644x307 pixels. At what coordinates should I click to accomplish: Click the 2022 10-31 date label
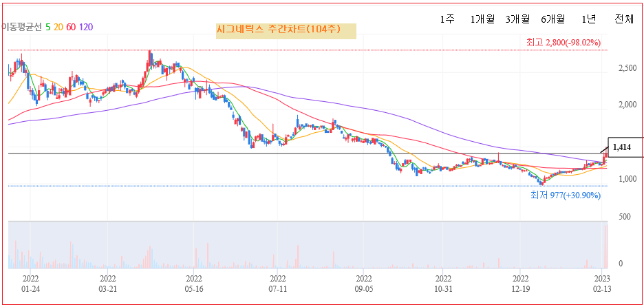tap(442, 284)
